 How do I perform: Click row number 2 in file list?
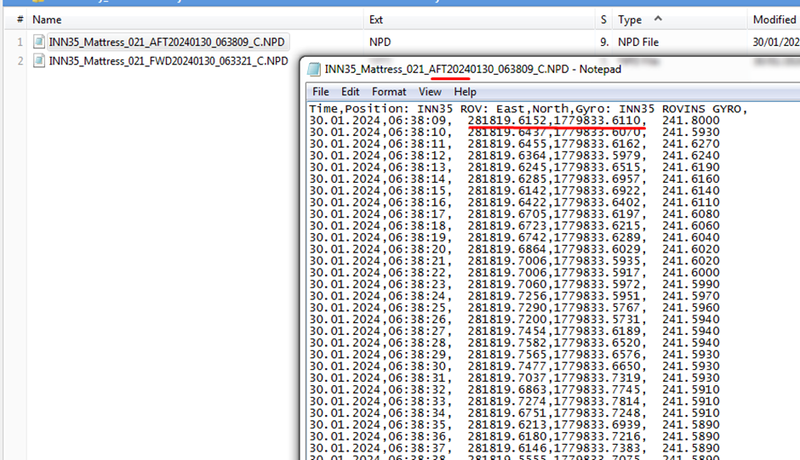point(20,61)
